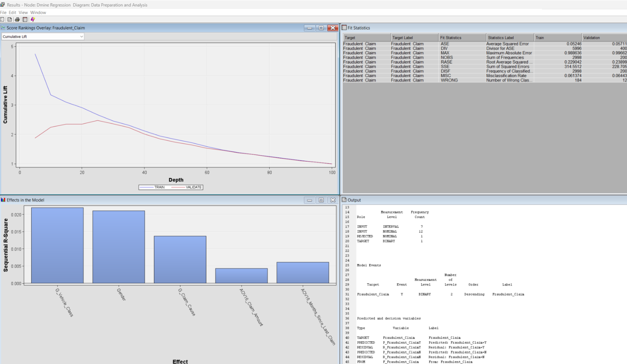The image size is (627, 364).
Task: Click the G_Claim_Cause bar
Action: coord(180,259)
